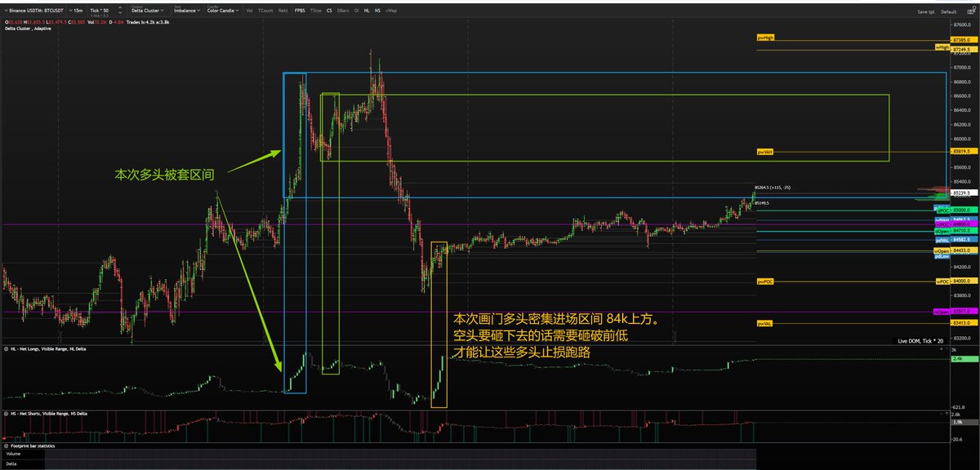Click the wHigh level label
The image size is (980, 470).
943,47
